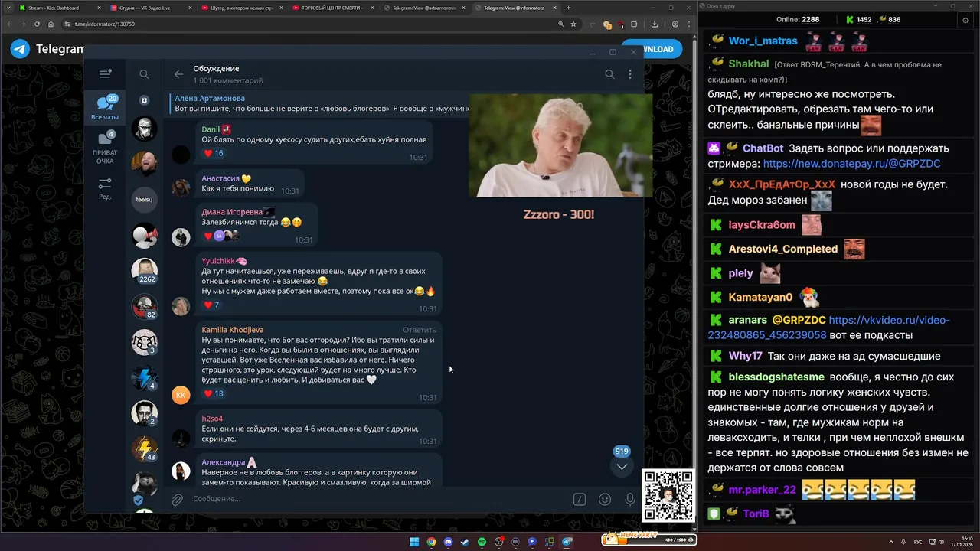Switch to ТОРГОВЫЙ ЦЕНТР СМЕРТИ tab

[x=333, y=8]
